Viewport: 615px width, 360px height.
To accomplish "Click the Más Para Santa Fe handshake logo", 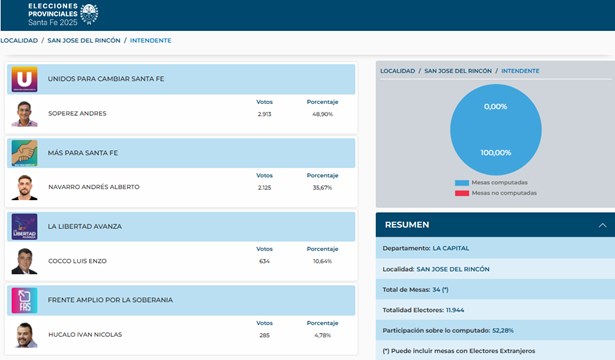I will [x=24, y=153].
